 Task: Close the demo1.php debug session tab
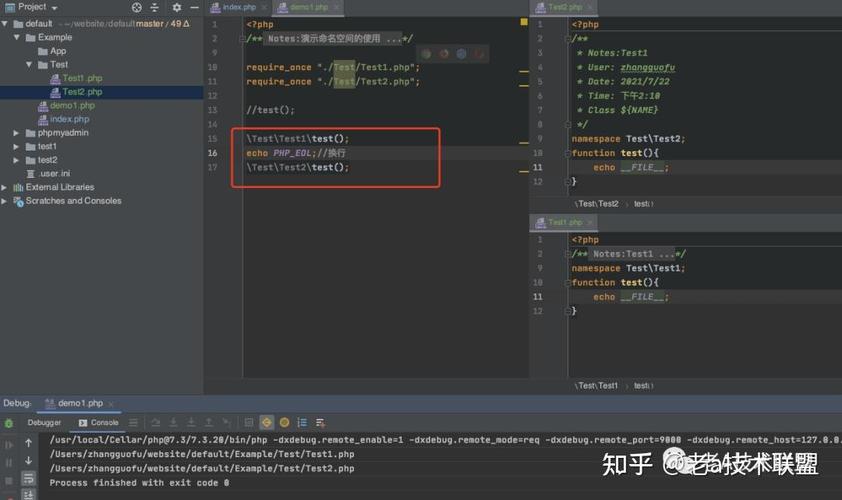pyautogui.click(x=111, y=404)
